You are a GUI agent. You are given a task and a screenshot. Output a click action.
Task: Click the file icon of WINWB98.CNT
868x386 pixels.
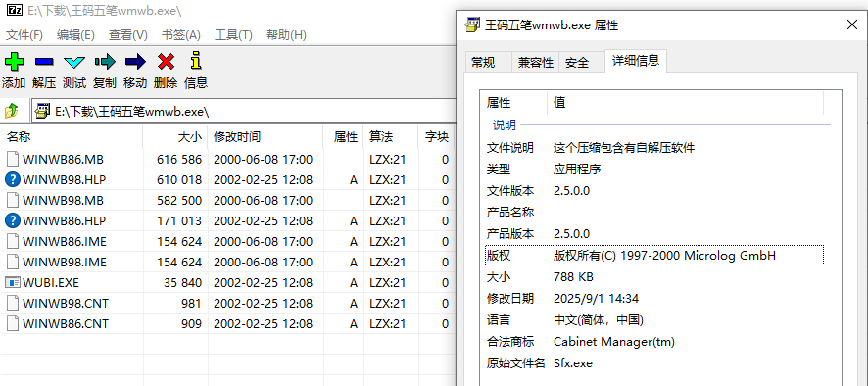click(13, 304)
